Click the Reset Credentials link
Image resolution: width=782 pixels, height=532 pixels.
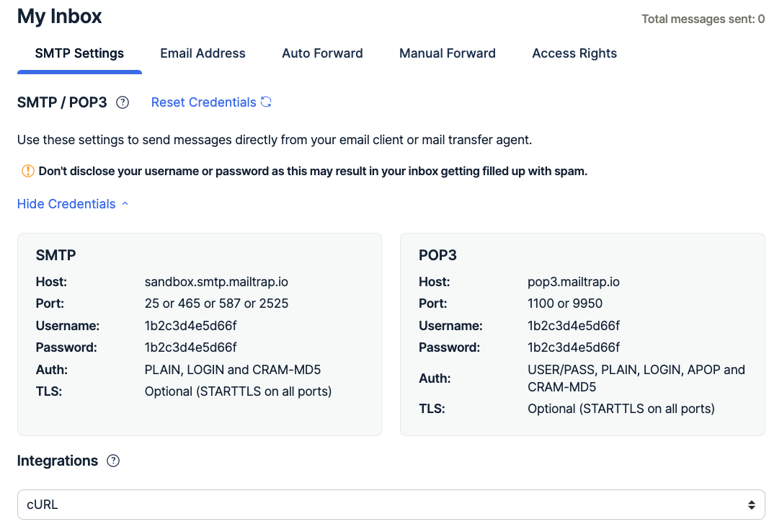(x=203, y=102)
